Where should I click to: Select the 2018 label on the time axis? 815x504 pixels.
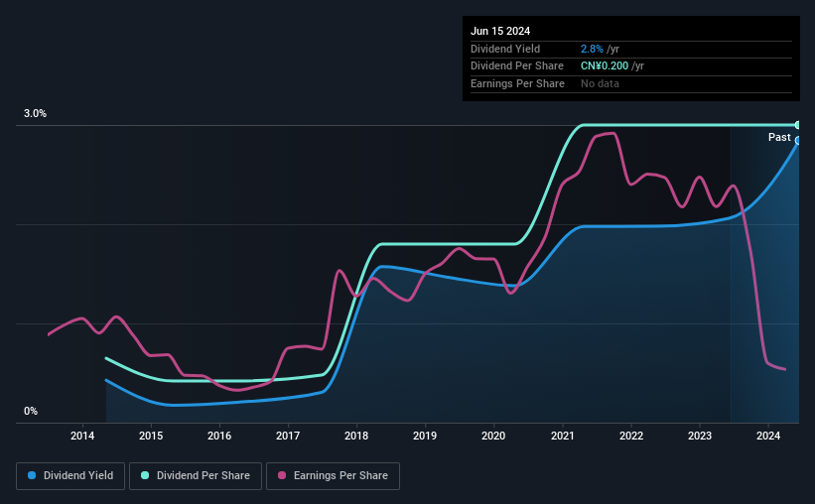(x=356, y=436)
